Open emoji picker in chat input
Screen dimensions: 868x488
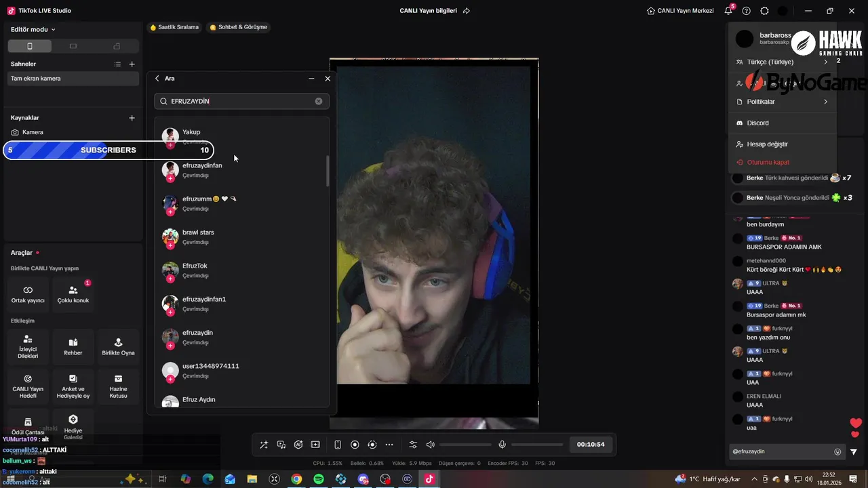(x=837, y=451)
